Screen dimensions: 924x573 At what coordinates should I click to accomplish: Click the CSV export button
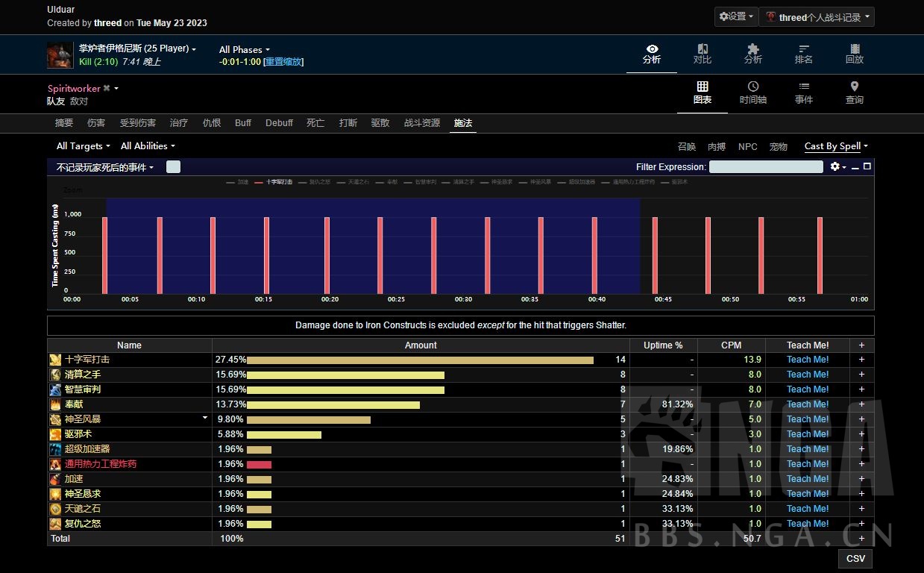tap(855, 559)
